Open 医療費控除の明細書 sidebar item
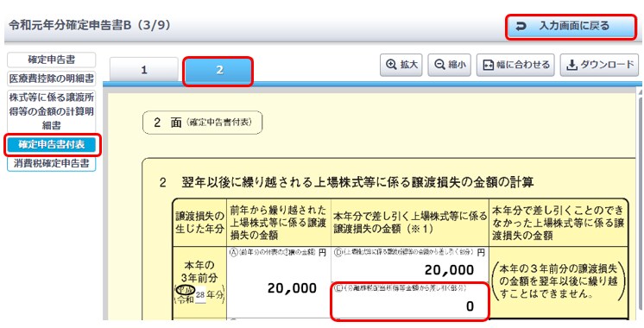This screenshot has height=328, width=644. pos(51,78)
